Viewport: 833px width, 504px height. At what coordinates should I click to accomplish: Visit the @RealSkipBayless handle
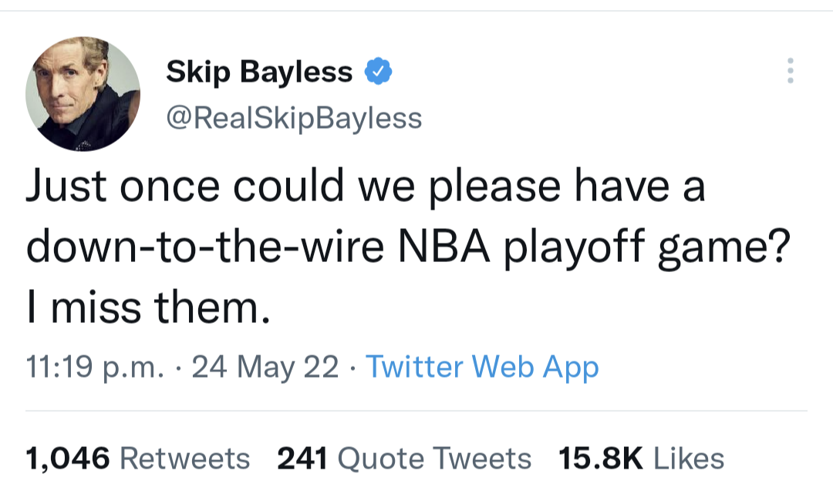294,118
